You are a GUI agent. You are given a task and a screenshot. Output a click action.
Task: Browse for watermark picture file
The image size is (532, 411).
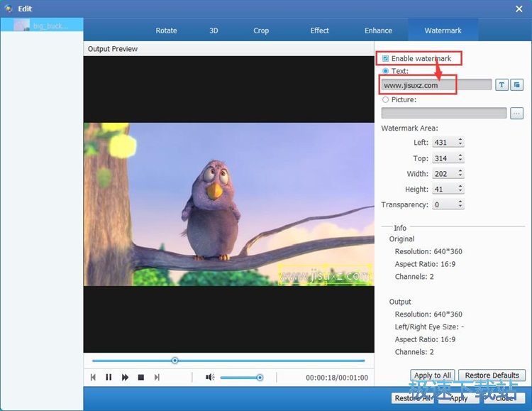coord(516,113)
